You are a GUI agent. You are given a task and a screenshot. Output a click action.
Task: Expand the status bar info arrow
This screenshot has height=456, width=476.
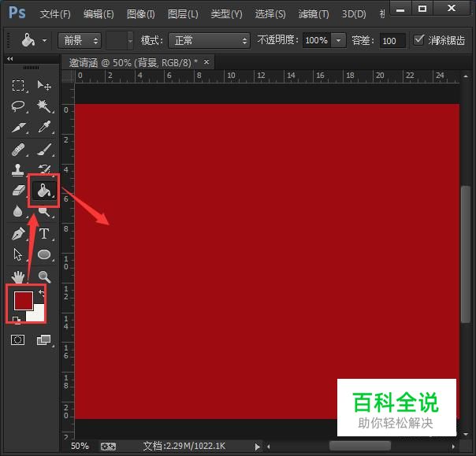[257, 447]
